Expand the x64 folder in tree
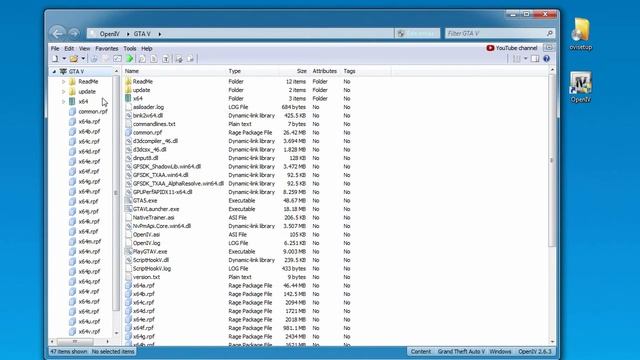The width and height of the screenshot is (640, 360). [x=64, y=101]
